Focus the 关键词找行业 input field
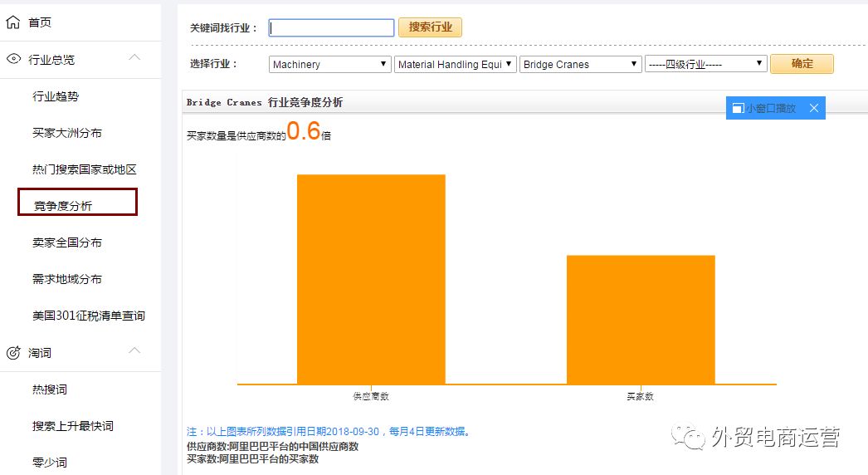 click(332, 27)
